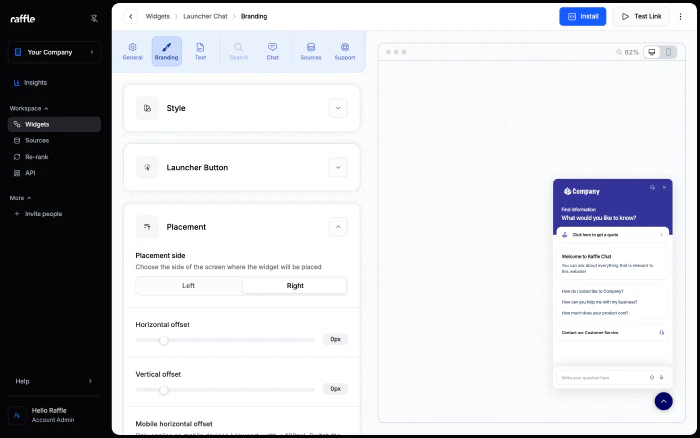
Task: Click the microphone icon in chat input
Action: click(662, 378)
